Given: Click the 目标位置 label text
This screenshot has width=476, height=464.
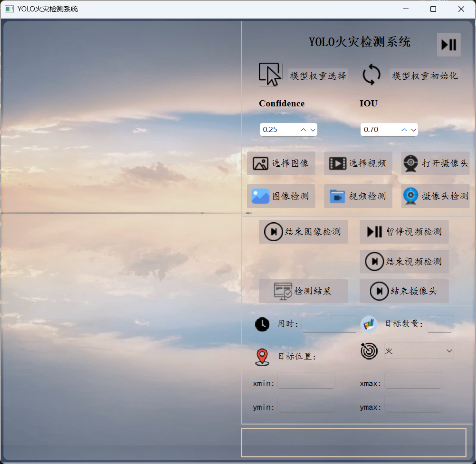Looking at the screenshot, I should click(296, 356).
